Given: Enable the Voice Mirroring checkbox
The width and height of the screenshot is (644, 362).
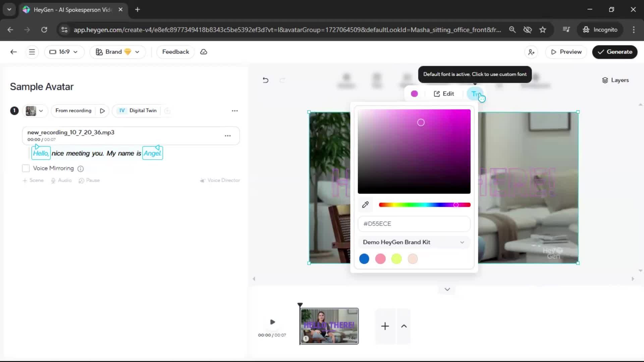Looking at the screenshot, I should (x=26, y=168).
